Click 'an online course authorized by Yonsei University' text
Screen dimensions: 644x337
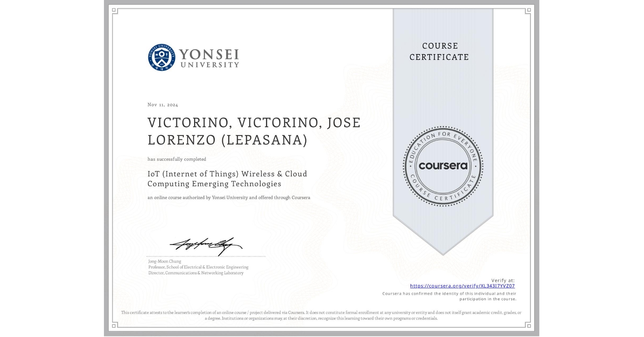coord(229,198)
